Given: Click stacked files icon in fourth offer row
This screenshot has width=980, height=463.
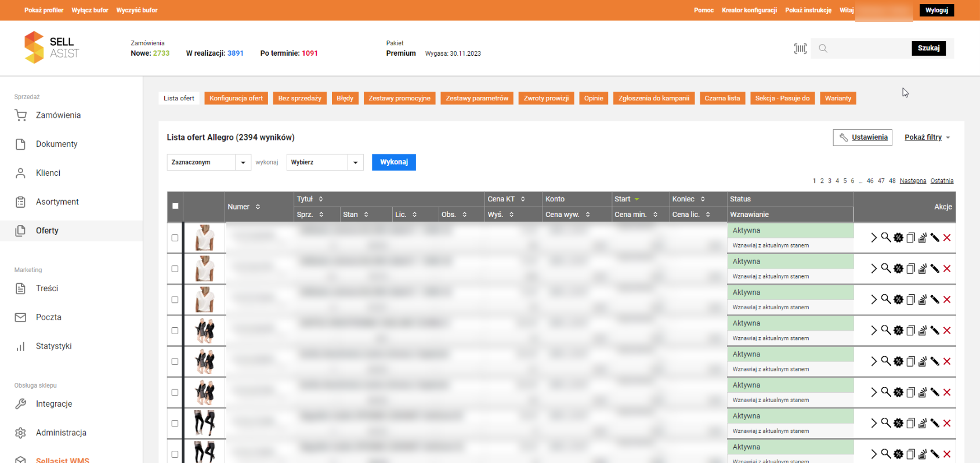Looking at the screenshot, I should coord(923,330).
